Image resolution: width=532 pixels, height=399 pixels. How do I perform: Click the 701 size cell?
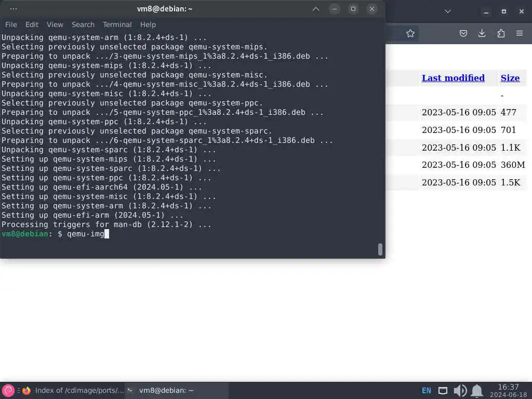click(508, 130)
